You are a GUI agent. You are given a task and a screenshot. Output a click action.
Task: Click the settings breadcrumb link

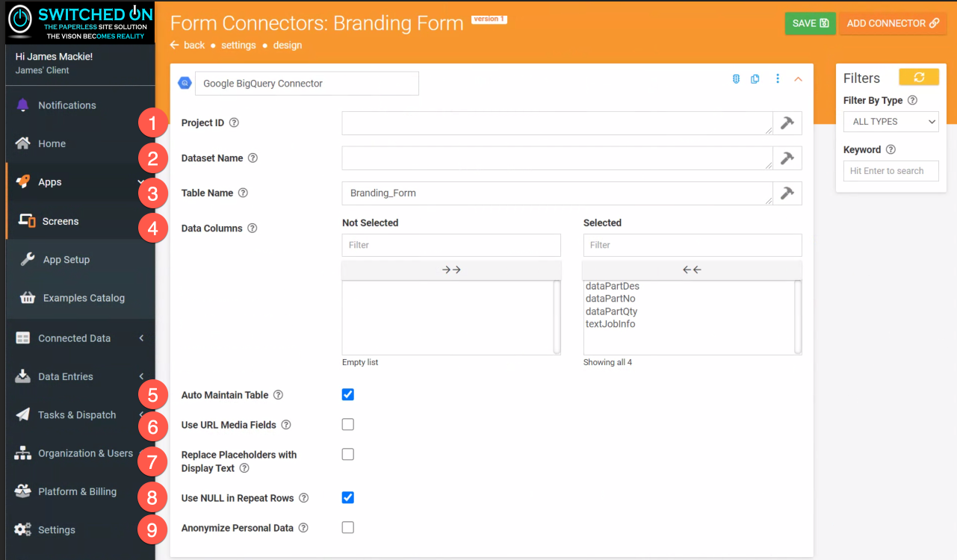point(239,45)
